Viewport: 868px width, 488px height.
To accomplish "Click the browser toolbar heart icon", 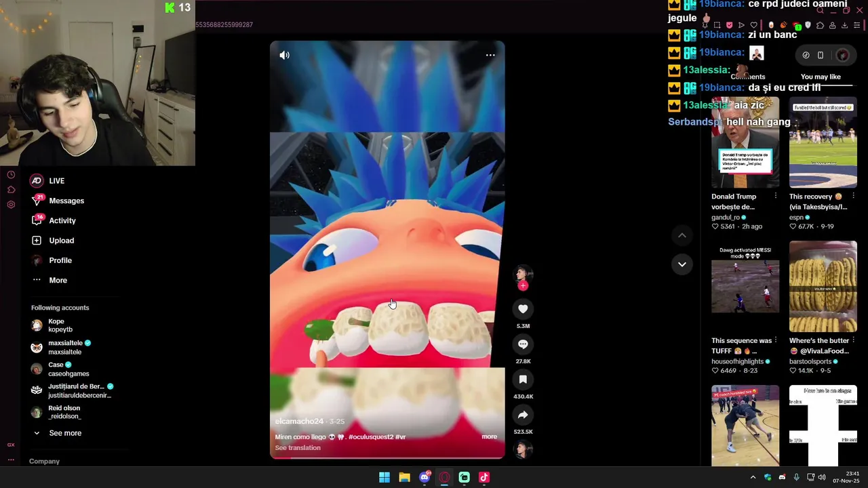I will tap(753, 25).
